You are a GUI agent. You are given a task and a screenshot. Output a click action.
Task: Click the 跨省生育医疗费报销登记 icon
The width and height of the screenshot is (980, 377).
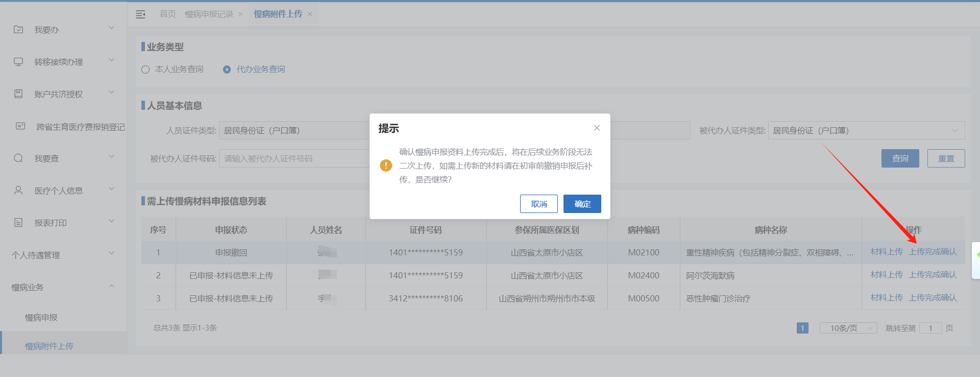click(x=20, y=126)
